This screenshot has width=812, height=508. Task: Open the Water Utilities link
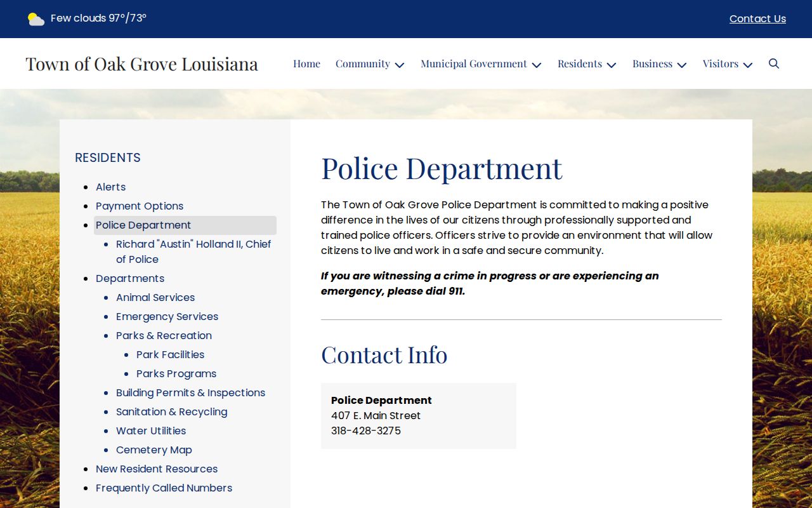[x=151, y=431]
